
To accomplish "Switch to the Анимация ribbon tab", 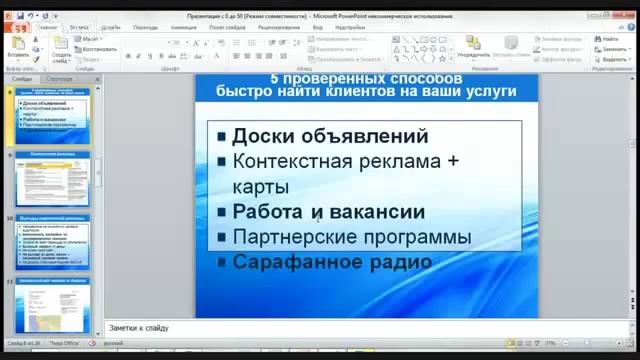I will (183, 27).
